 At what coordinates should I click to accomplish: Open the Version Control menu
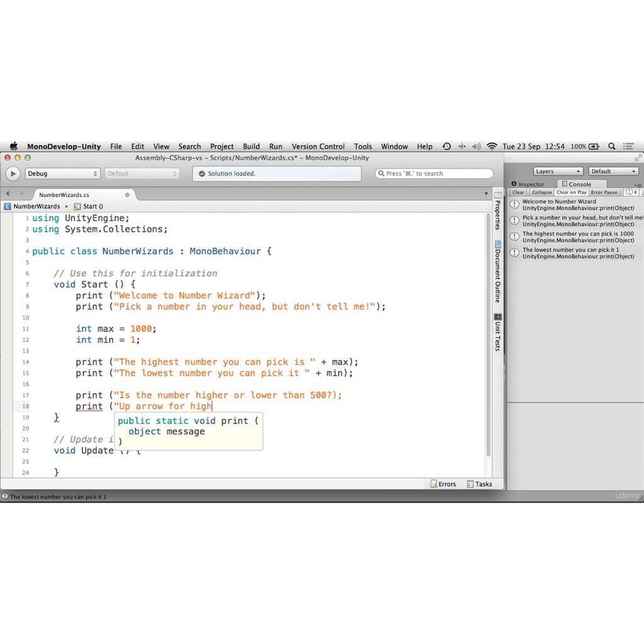pos(318,147)
